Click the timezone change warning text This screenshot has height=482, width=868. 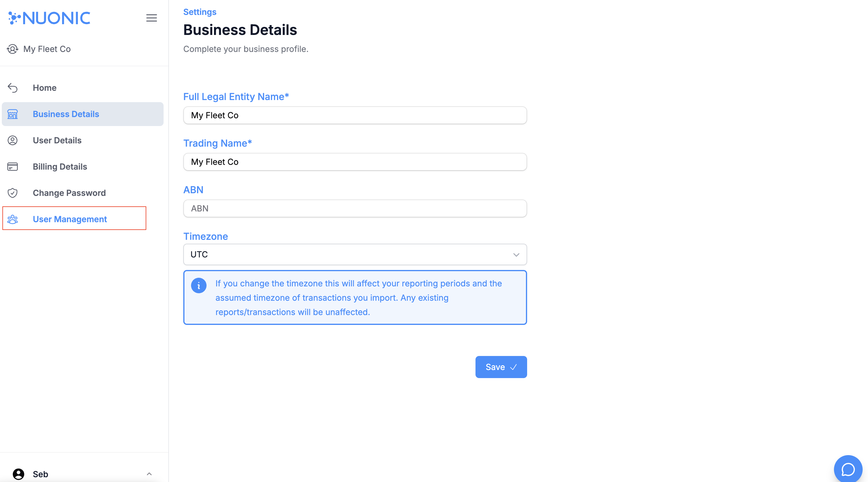[358, 298]
